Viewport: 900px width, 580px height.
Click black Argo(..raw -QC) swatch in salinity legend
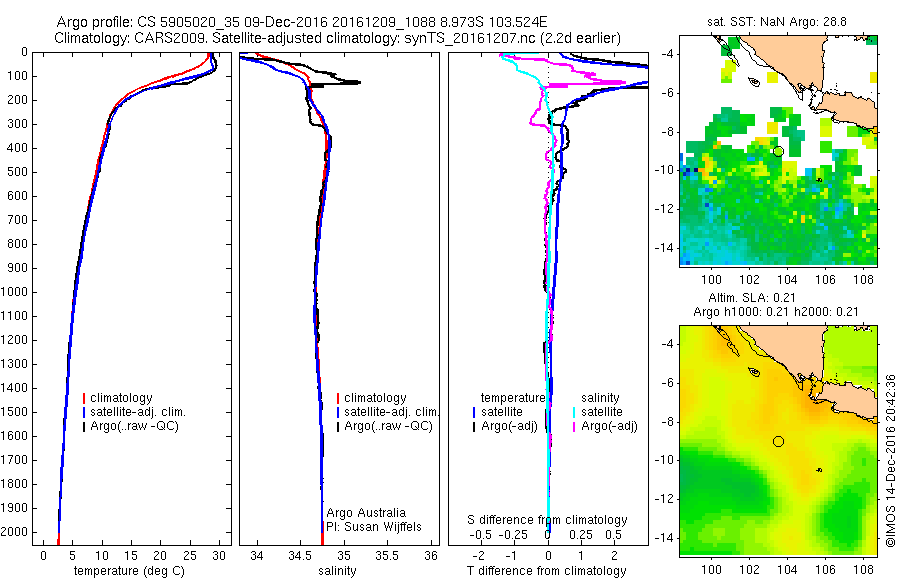click(338, 427)
